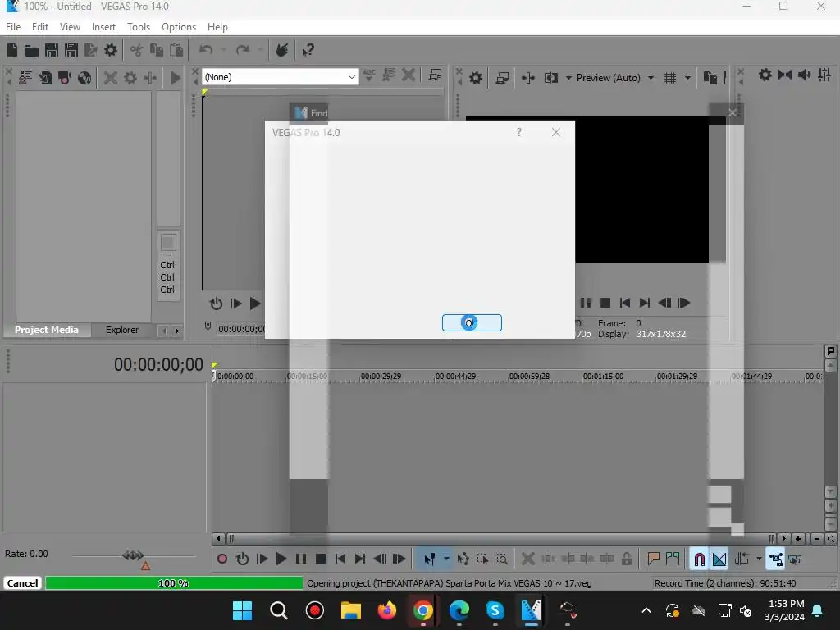Screen dimensions: 840x630
Task: Click the Split Screen View icon
Action: coord(550,78)
